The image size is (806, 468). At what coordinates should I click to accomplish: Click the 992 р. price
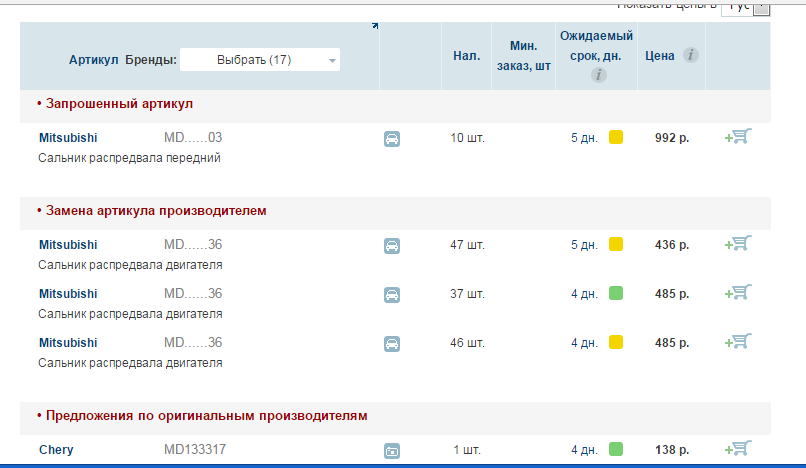672,138
